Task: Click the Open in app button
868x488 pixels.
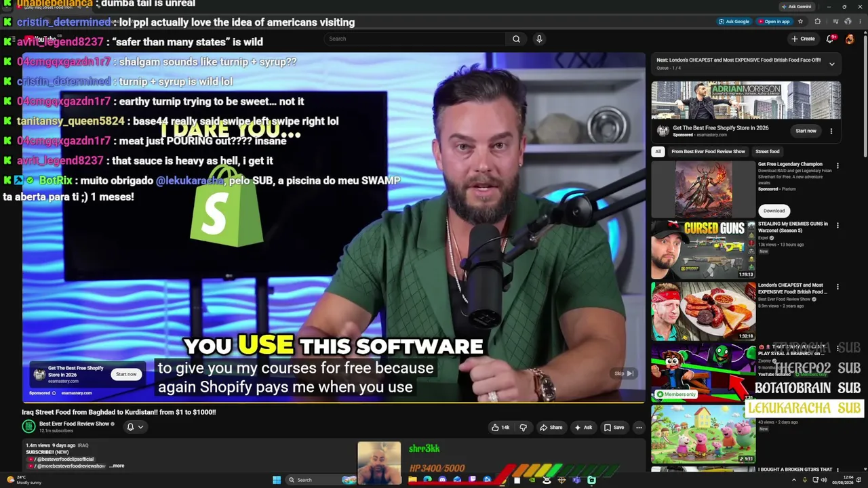Action: coord(774,22)
